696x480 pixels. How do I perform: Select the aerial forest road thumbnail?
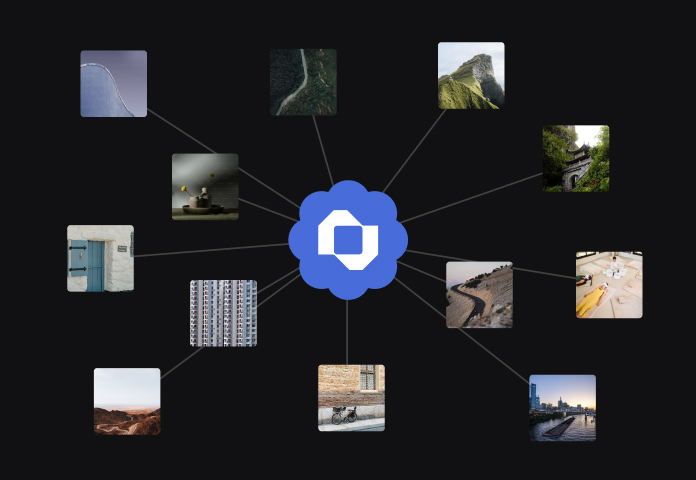(x=303, y=82)
